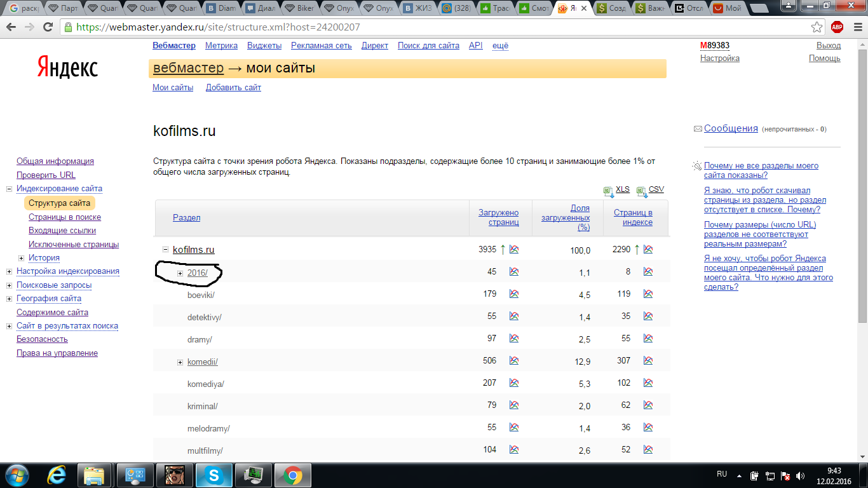Open the chart icon for komedii/ indexed pages
The image size is (868, 488).
click(648, 361)
